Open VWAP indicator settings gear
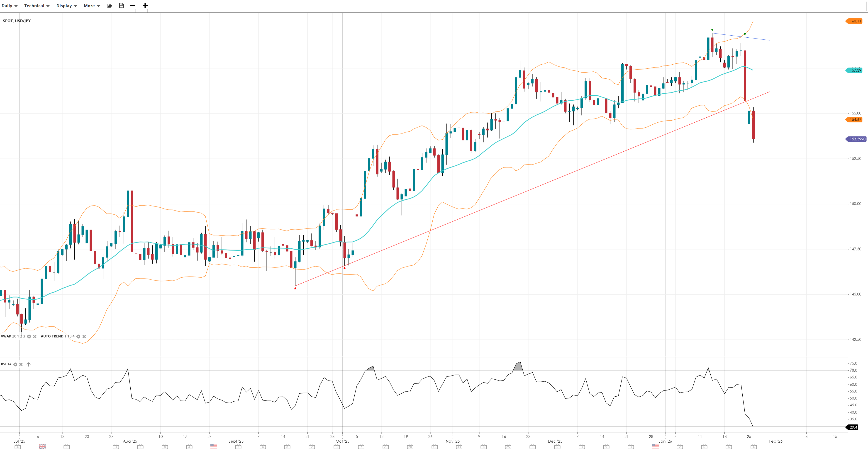Viewport: 868px width, 451px height. (x=29, y=337)
